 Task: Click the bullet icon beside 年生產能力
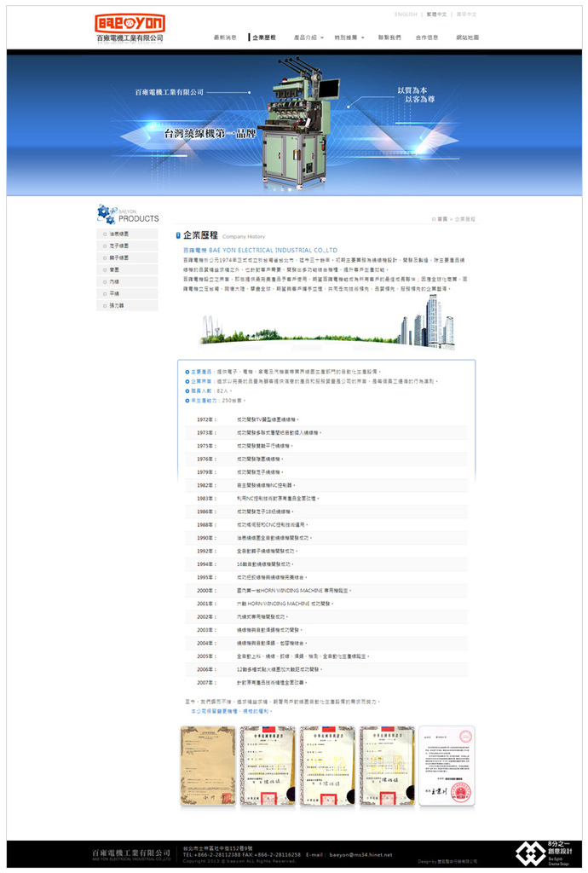tap(187, 401)
